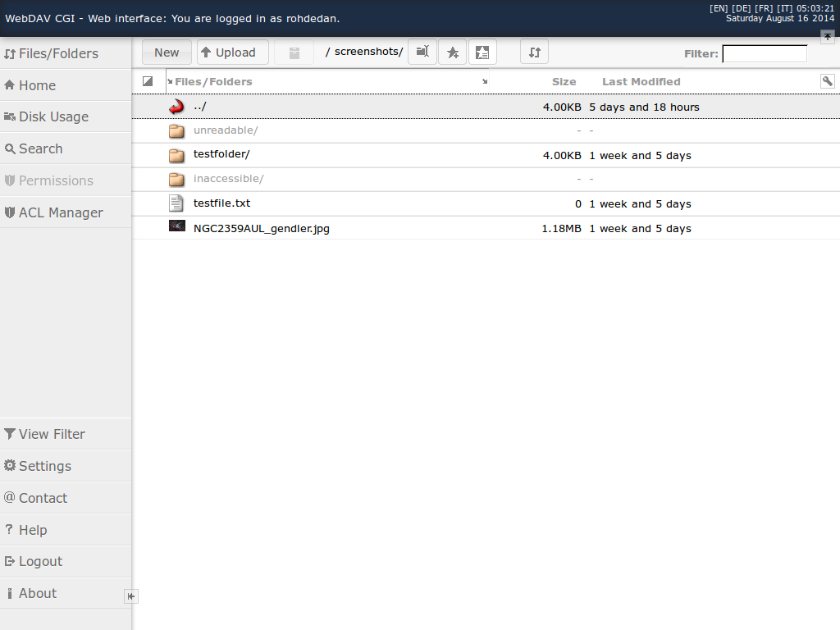Click the testfolder folder icon

(176, 155)
